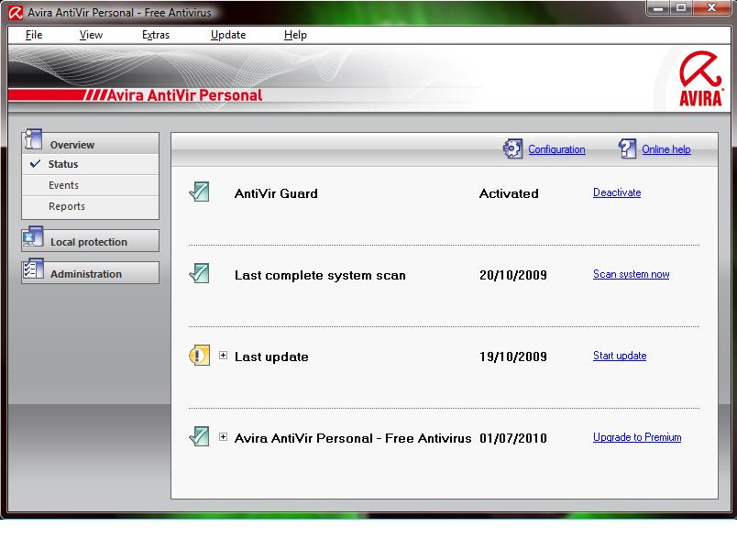This screenshot has width=737, height=560.
Task: Open the Online help link
Action: [x=666, y=149]
